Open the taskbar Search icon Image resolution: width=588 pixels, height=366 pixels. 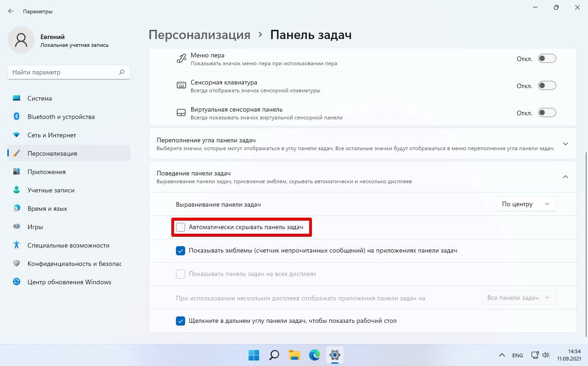[274, 355]
